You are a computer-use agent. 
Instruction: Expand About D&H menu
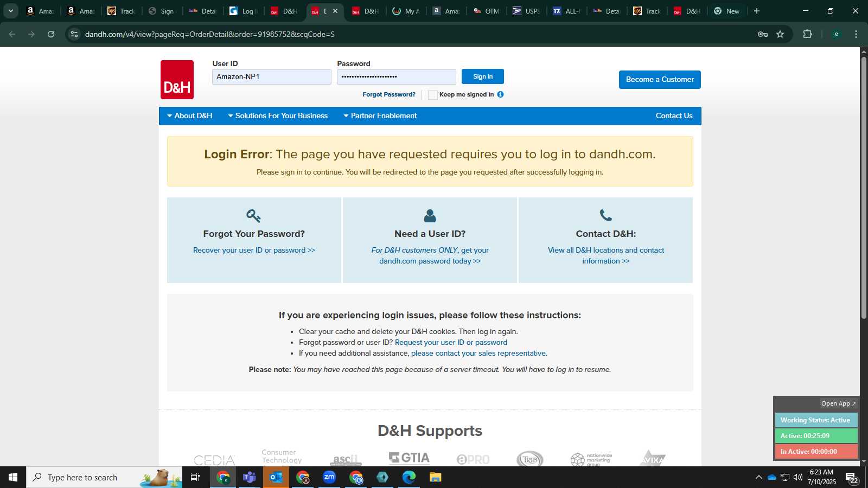[190, 116]
